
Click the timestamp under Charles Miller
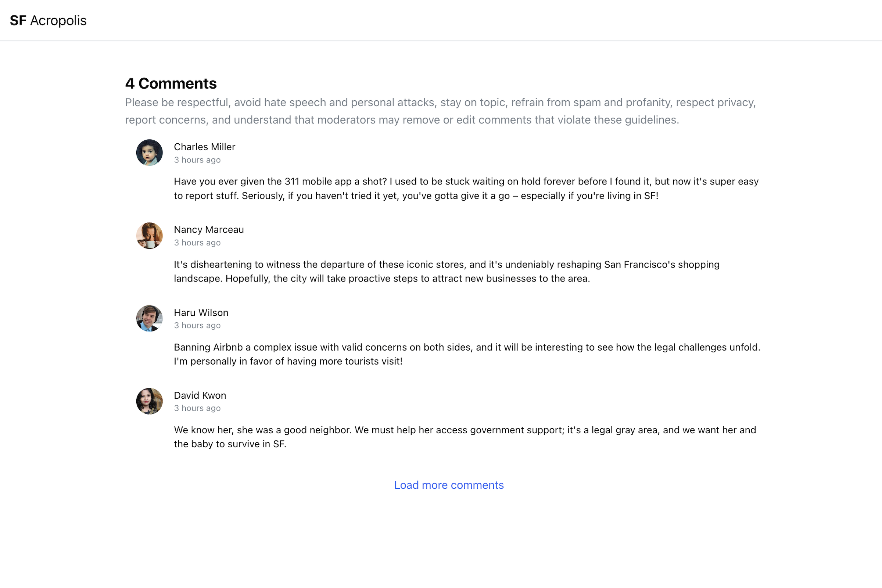click(197, 160)
